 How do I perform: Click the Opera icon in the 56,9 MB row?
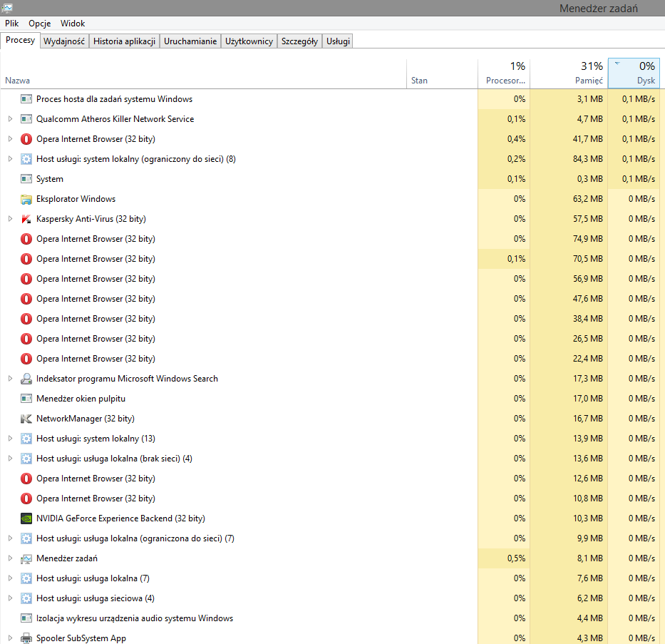26,279
